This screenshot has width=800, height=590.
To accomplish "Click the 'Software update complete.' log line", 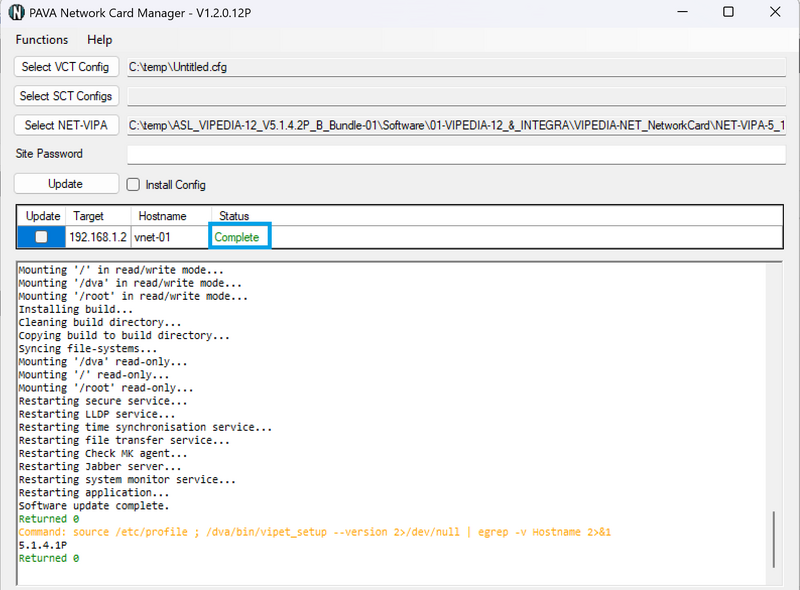I will (x=94, y=506).
